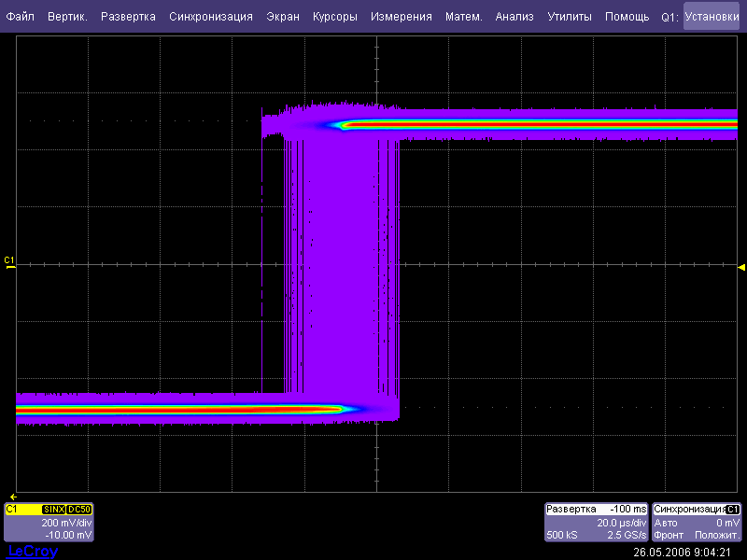The height and width of the screenshot is (560, 747).
Task: Open the Анализ menu
Action: tap(514, 17)
